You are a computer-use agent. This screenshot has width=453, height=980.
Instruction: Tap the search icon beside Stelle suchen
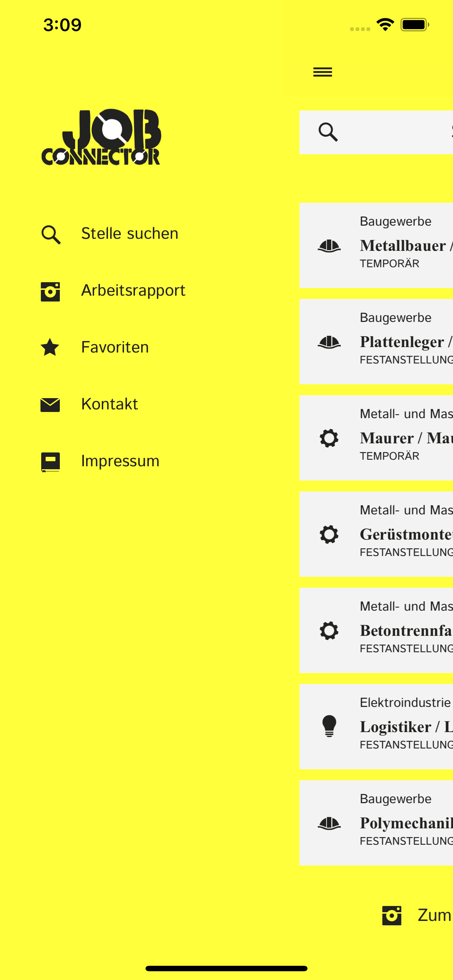(x=51, y=234)
